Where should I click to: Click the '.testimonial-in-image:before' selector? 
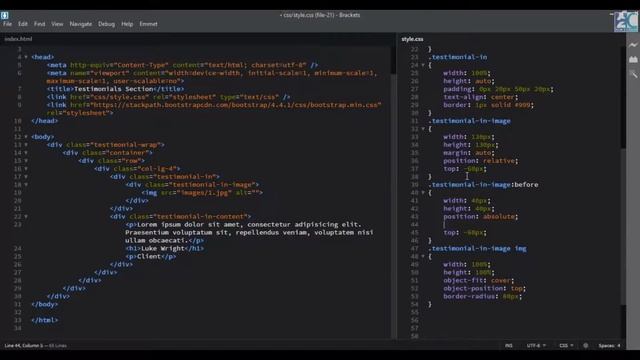click(x=483, y=184)
